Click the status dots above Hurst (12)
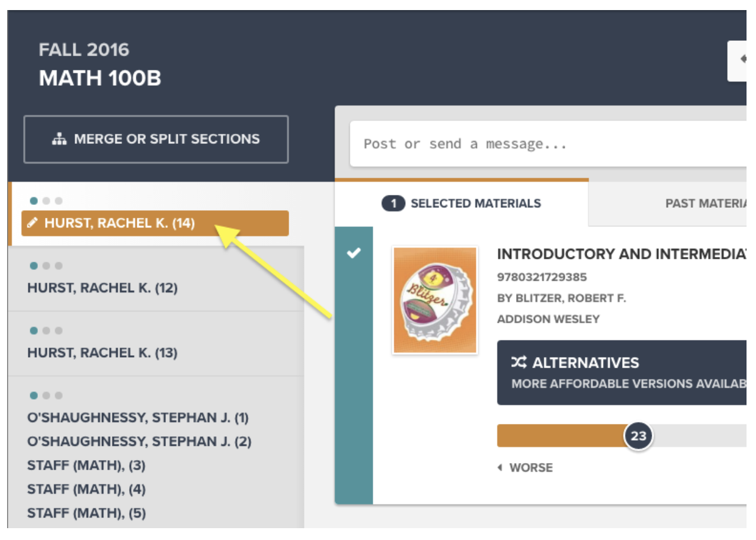The image size is (756, 540). point(46,266)
